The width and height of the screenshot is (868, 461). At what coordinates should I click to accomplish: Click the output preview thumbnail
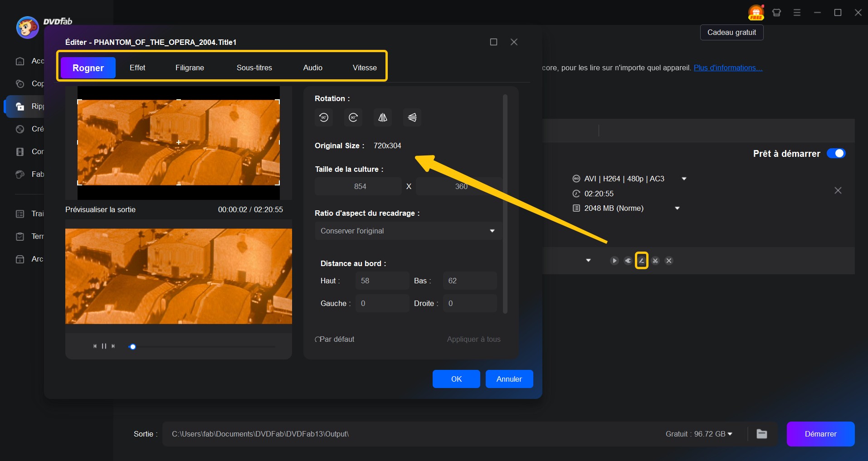(179, 276)
